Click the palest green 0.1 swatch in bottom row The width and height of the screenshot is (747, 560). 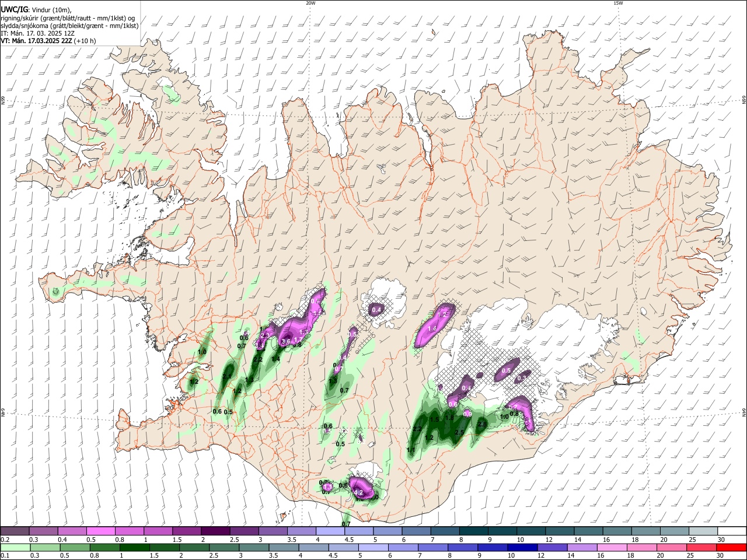(15, 547)
